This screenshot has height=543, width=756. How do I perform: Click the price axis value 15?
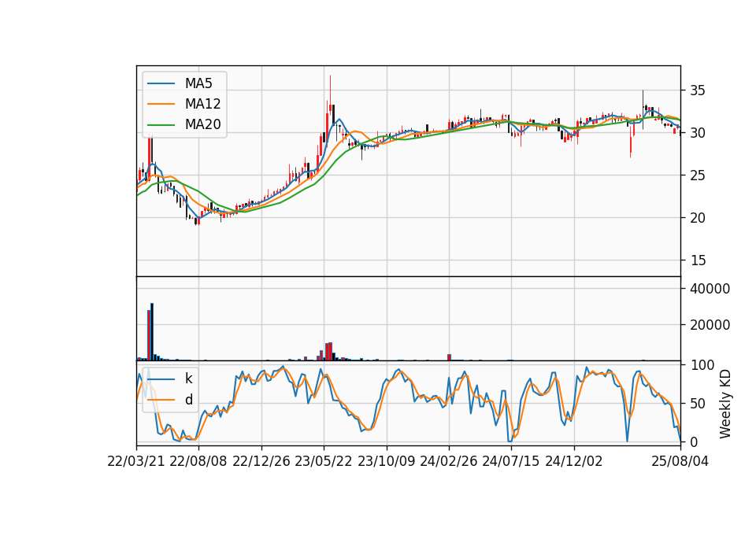(697, 260)
